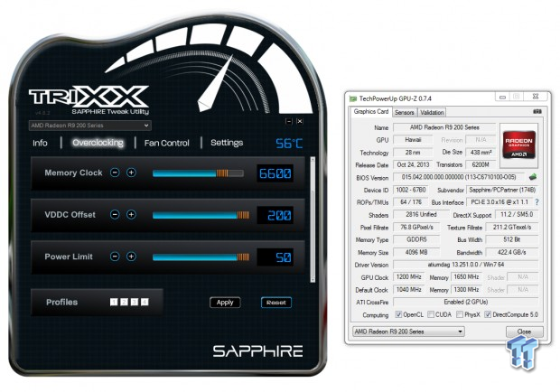Close the TRIXX utility window

pyautogui.click(x=300, y=121)
